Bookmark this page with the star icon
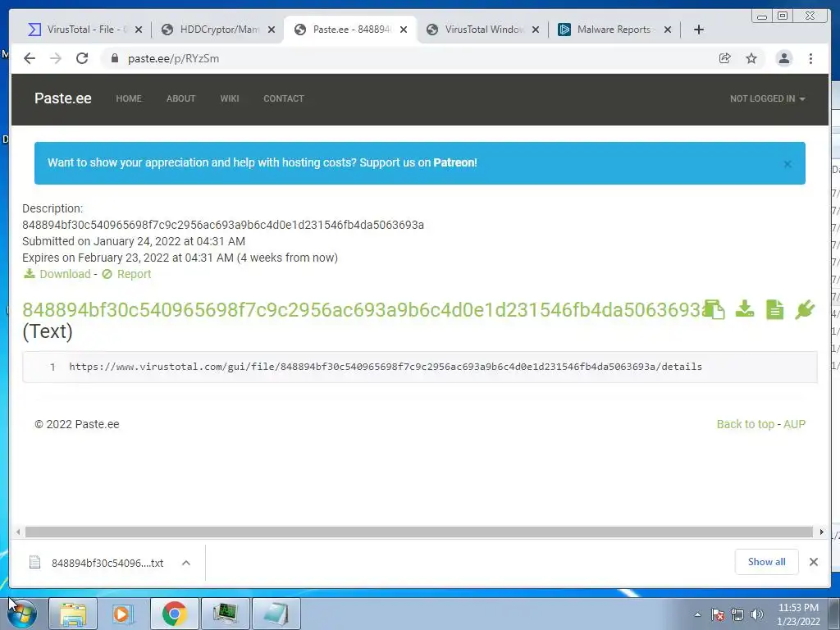 point(751,58)
